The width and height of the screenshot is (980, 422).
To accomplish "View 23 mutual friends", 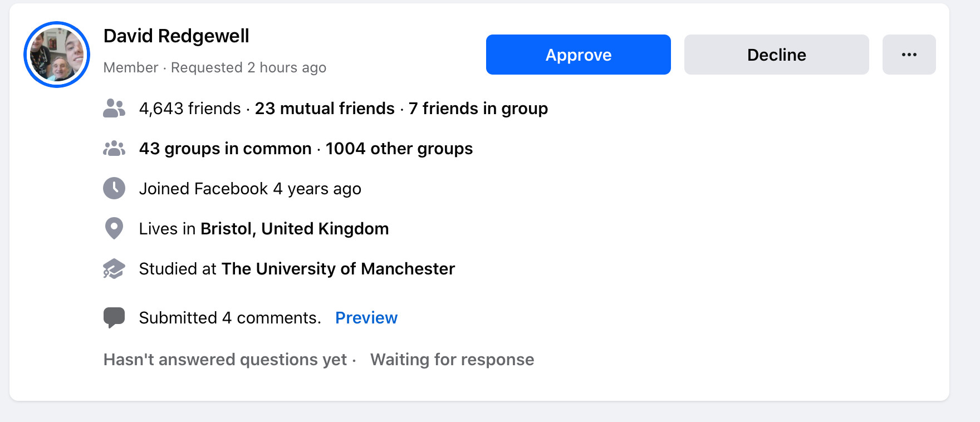I will tap(324, 109).
